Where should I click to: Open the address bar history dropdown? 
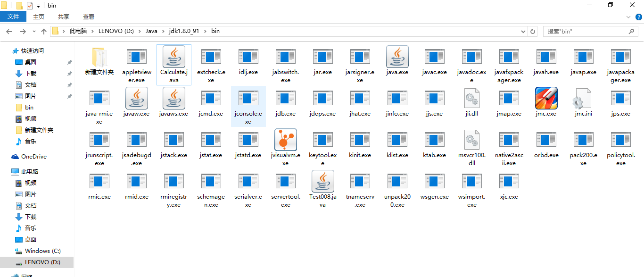[x=523, y=31]
